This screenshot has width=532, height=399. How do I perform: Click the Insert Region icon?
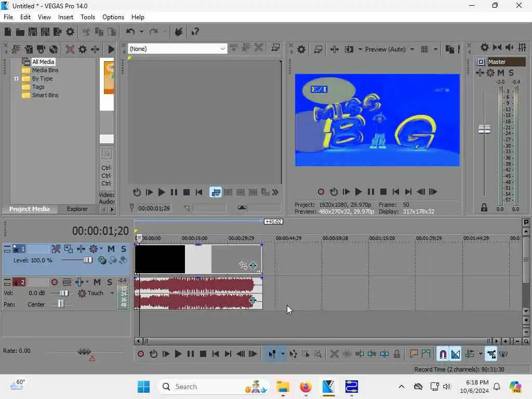click(x=426, y=354)
